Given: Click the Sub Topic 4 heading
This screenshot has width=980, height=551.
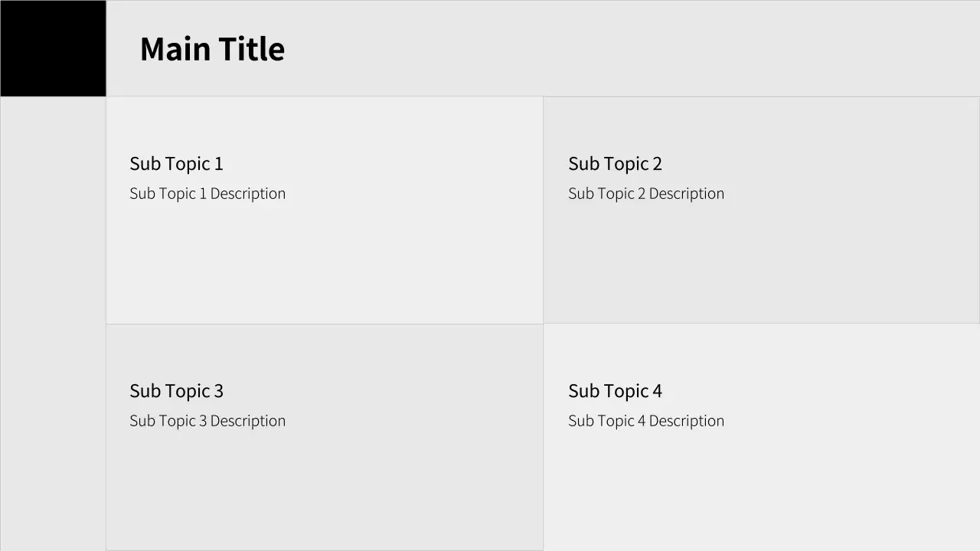Looking at the screenshot, I should (x=615, y=391).
